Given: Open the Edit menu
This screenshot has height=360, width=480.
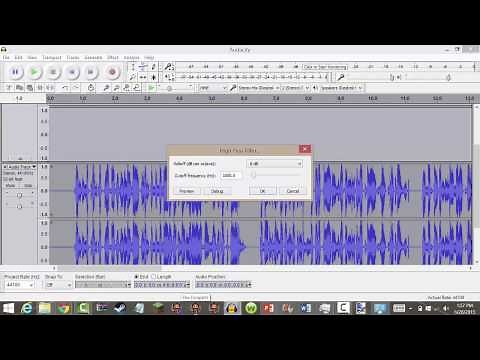Looking at the screenshot, I should [18, 57].
